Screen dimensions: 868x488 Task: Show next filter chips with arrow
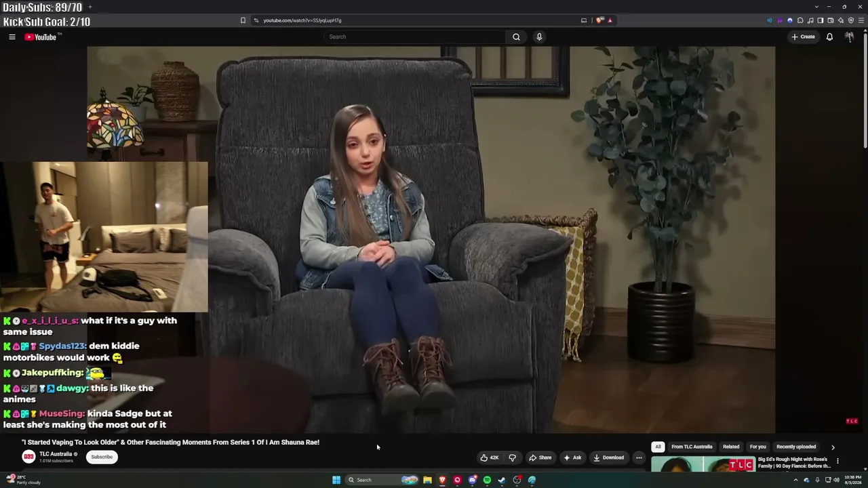click(x=833, y=447)
